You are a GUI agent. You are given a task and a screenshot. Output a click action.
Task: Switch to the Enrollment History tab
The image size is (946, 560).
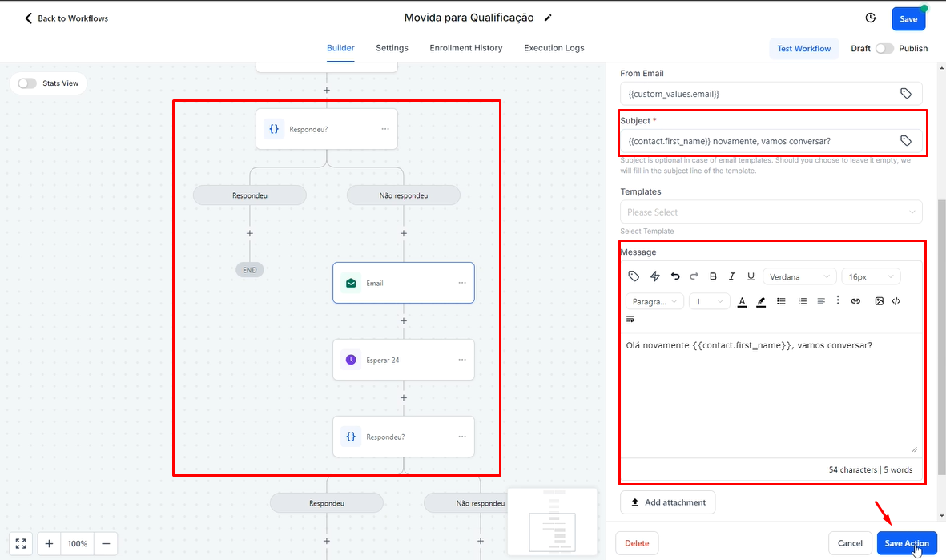[x=465, y=48]
